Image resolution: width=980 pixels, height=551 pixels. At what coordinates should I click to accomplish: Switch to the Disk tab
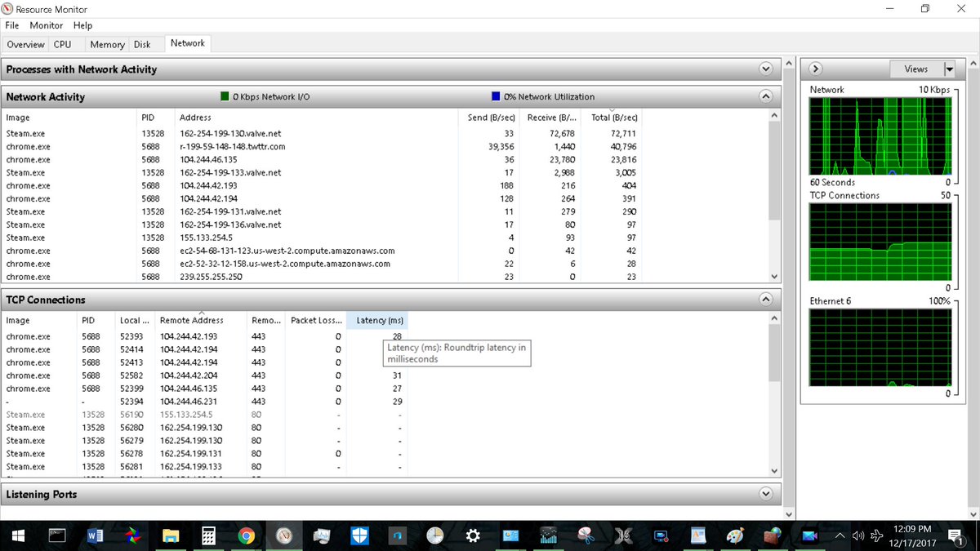click(142, 45)
